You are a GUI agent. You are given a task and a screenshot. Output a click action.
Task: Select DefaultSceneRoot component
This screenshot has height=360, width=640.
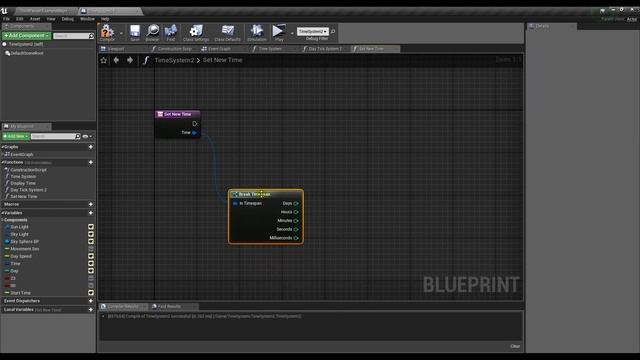(27, 53)
